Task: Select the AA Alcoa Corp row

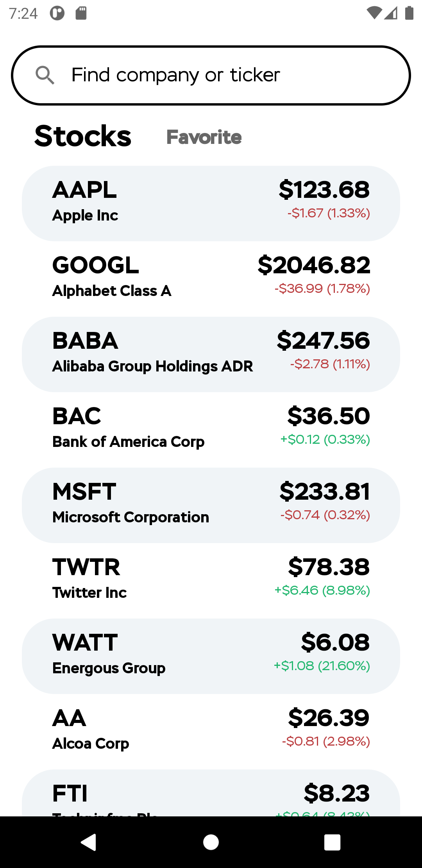Action: click(211, 732)
